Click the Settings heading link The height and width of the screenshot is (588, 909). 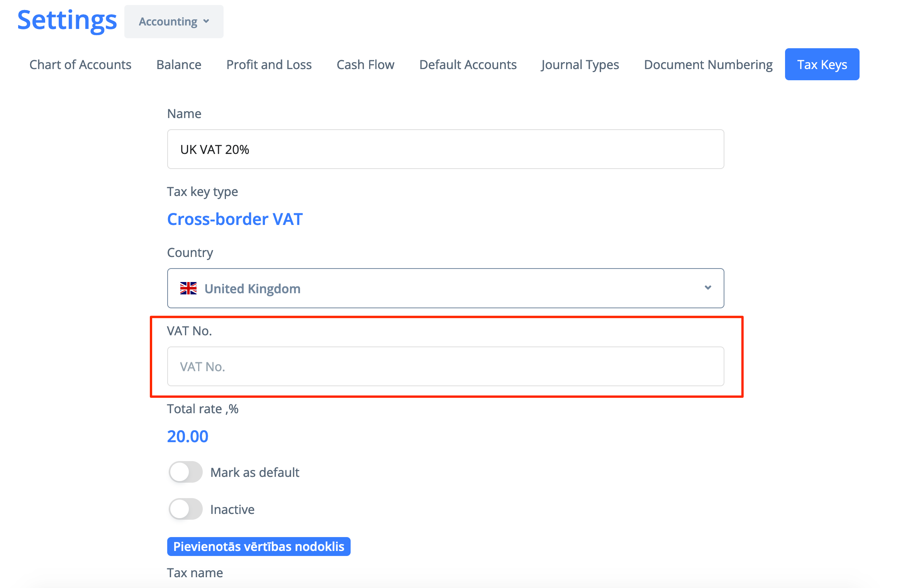(67, 20)
